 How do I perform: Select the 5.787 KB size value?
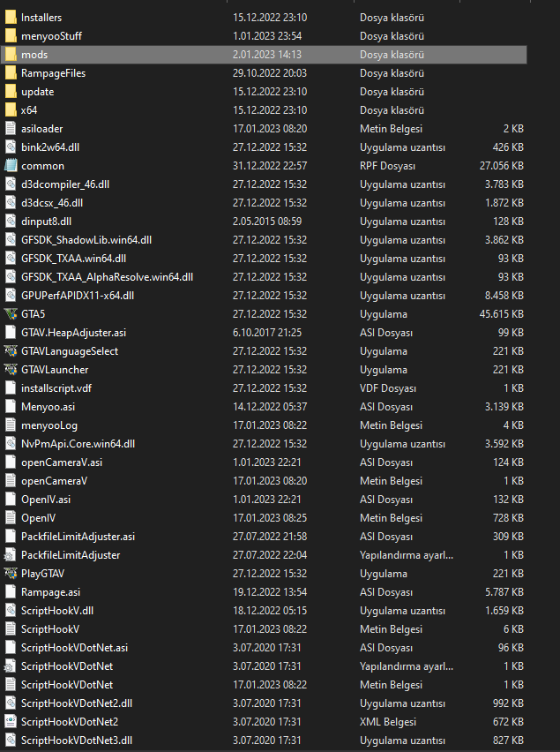[504, 592]
